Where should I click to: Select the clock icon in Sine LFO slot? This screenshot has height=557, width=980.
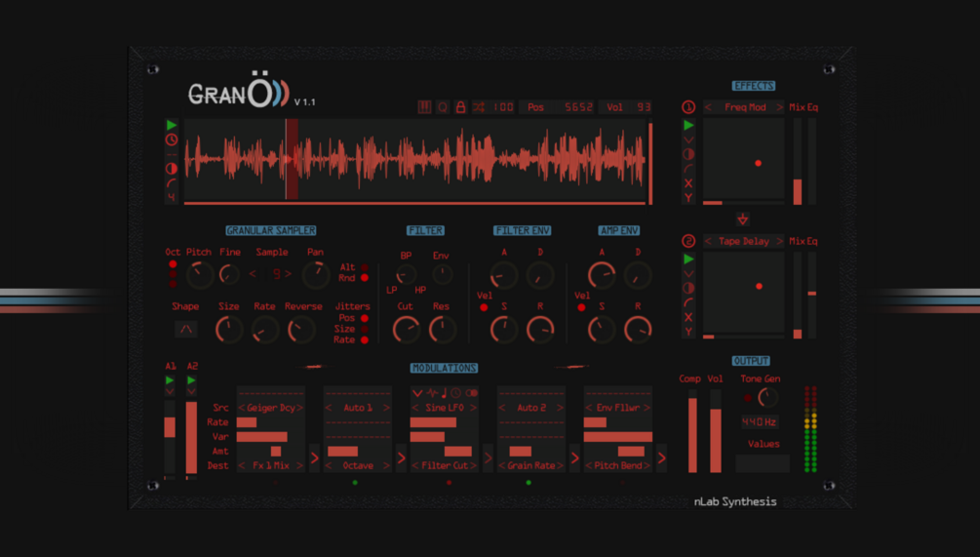point(456,393)
